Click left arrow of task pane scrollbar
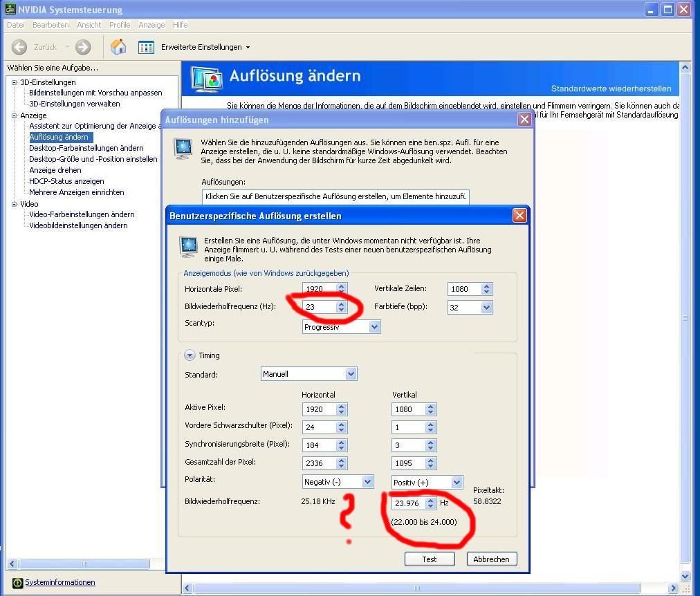Viewport: 700px width, 596px height. [x=12, y=564]
